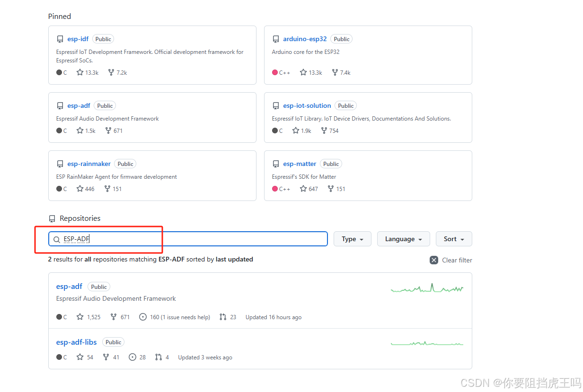Click the Repositories section book icon
The width and height of the screenshot is (583, 392).
coord(52,218)
